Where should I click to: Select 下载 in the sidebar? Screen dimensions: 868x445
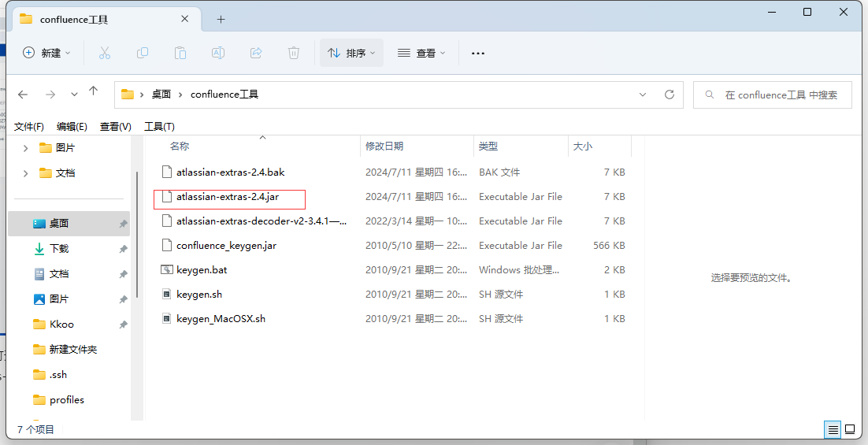(x=69, y=249)
